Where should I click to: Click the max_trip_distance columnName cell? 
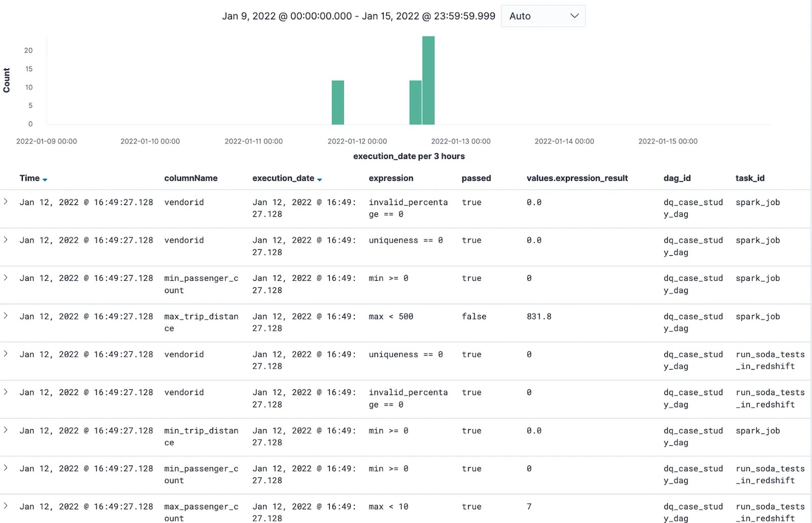click(201, 322)
